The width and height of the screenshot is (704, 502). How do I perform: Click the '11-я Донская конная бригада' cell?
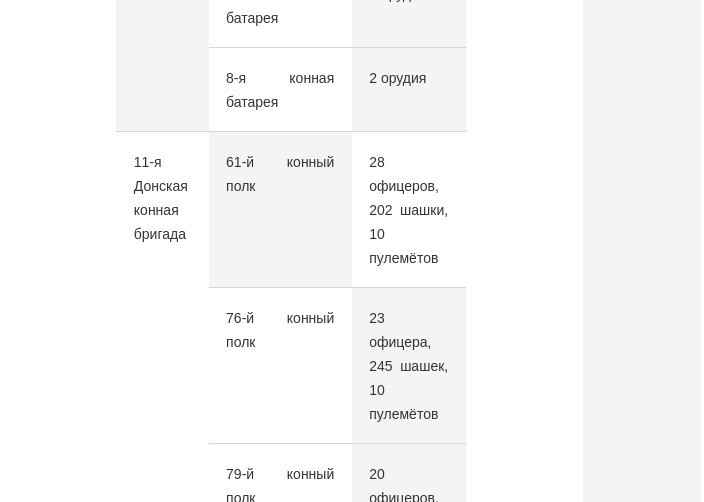pyautogui.click(x=163, y=317)
